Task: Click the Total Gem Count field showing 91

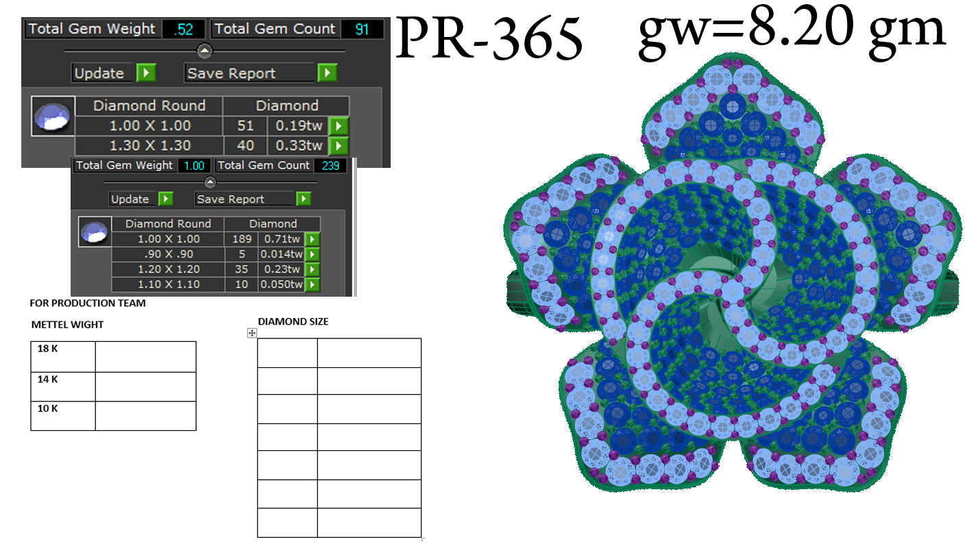Action: [360, 29]
